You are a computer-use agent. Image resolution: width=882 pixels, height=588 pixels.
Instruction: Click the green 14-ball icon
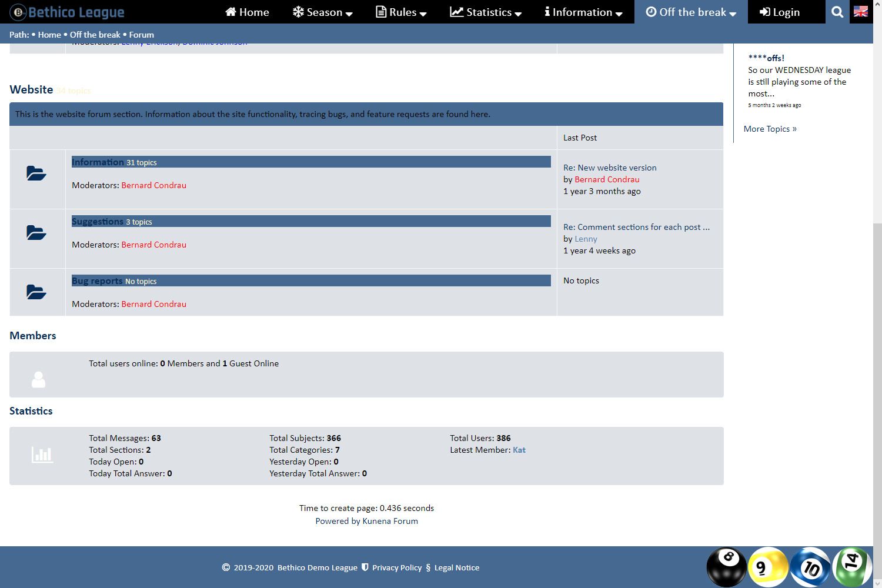851,567
